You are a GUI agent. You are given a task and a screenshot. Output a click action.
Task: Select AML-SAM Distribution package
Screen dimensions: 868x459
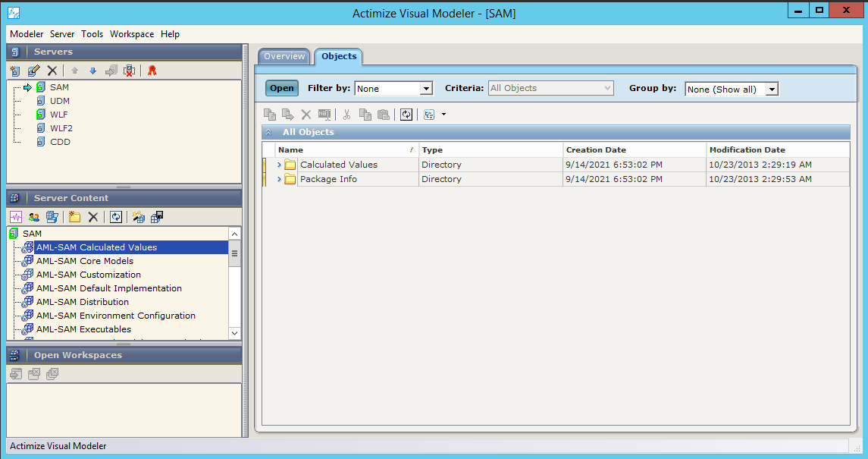[83, 302]
